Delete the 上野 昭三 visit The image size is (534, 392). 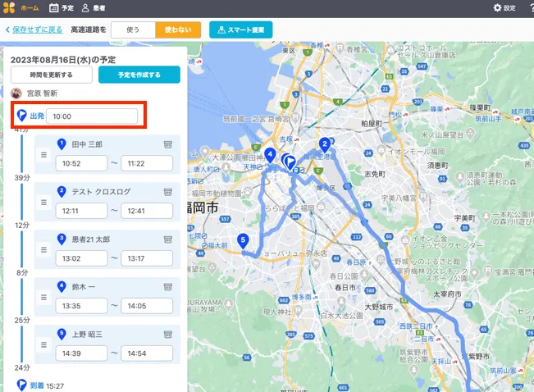[x=168, y=335]
